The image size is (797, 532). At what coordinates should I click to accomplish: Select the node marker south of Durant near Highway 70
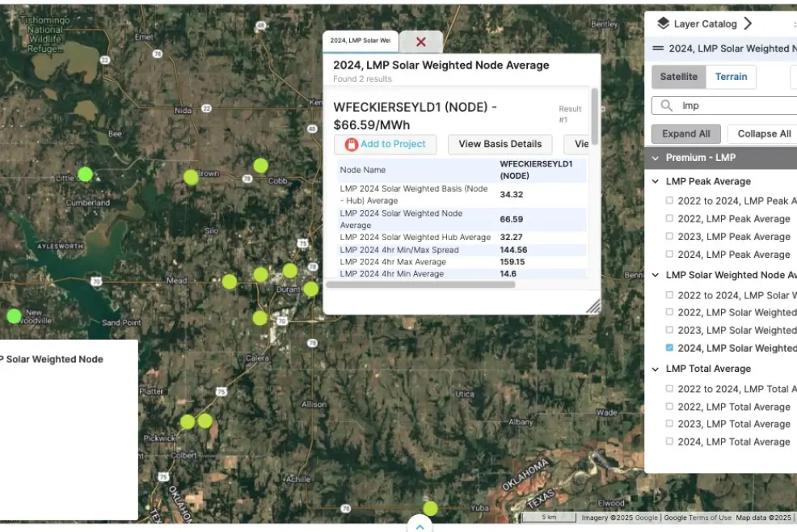pyautogui.click(x=259, y=319)
